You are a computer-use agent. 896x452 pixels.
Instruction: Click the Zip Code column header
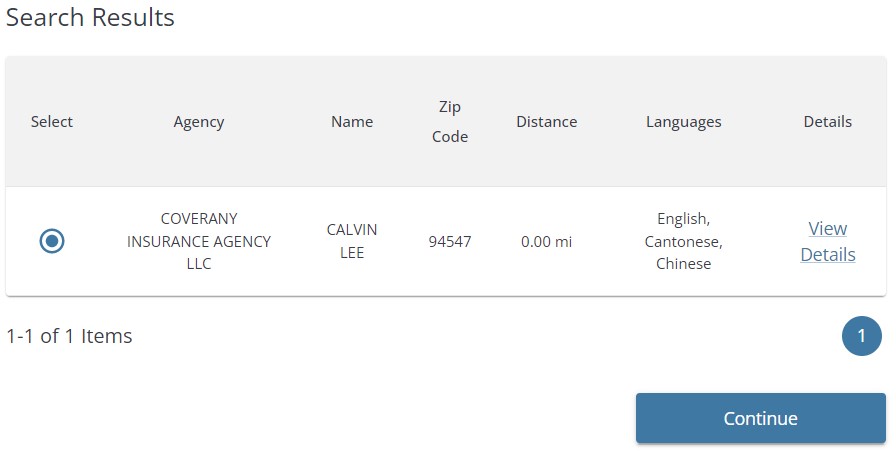450,122
